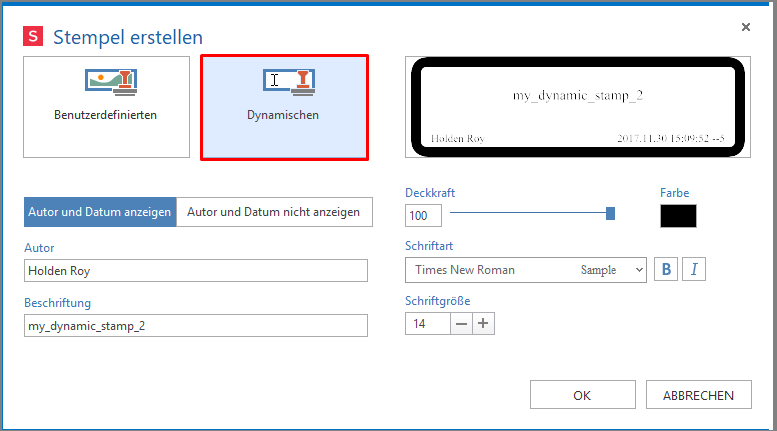Expand the Times New Roman dropdown arrow

(x=638, y=270)
